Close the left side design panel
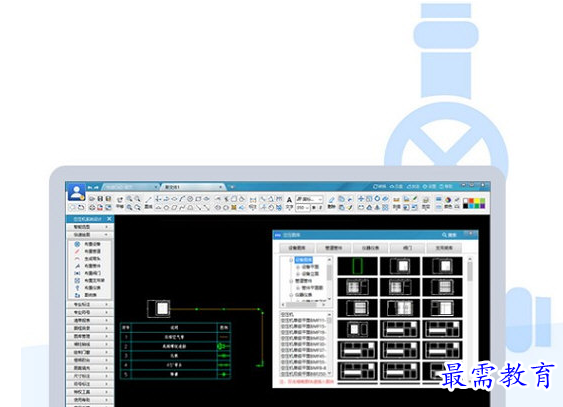The image size is (563, 407). point(109,219)
